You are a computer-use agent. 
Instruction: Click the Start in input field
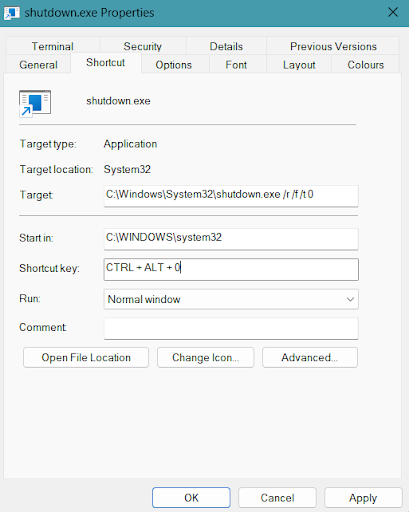point(231,239)
